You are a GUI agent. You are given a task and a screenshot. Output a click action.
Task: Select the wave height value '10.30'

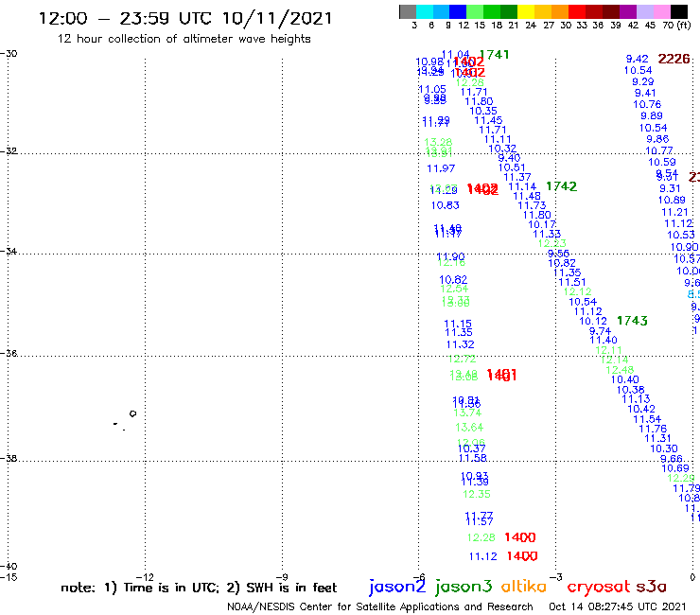[x=664, y=448]
